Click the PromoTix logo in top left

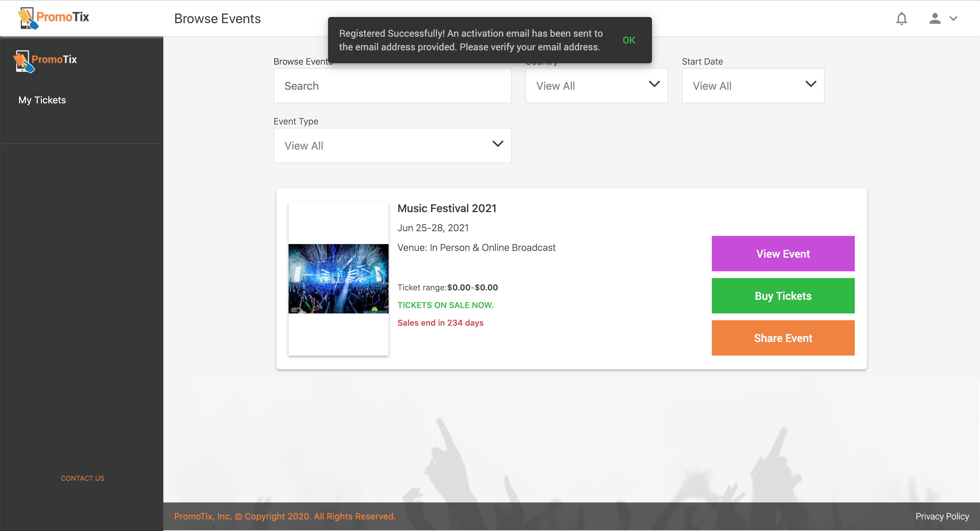pos(54,18)
